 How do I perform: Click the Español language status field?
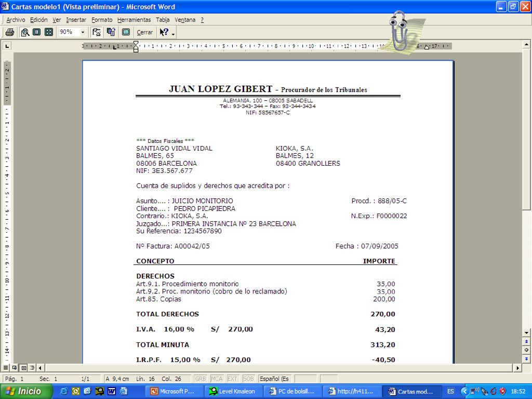click(x=274, y=379)
